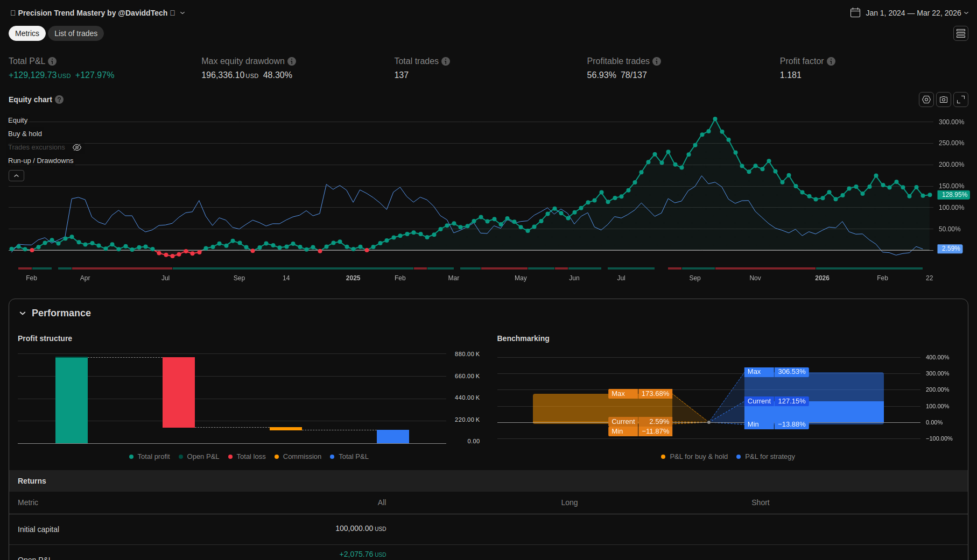Collapse the equity chart legend with the up arrow
This screenshot has width=977, height=560.
click(x=16, y=176)
